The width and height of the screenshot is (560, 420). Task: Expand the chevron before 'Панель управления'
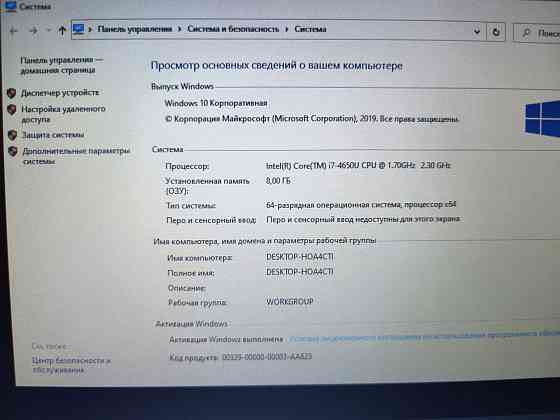pos(90,29)
